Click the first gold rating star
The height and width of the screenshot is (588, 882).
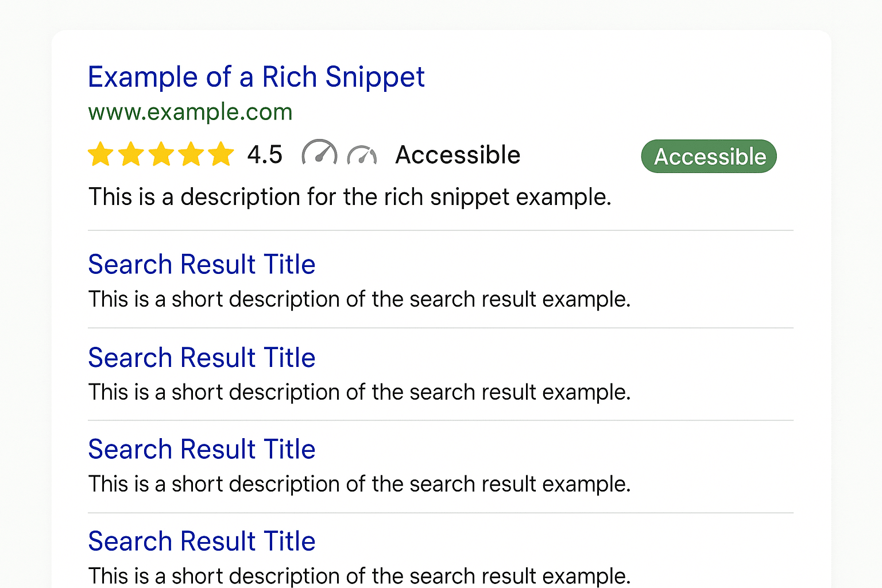100,154
